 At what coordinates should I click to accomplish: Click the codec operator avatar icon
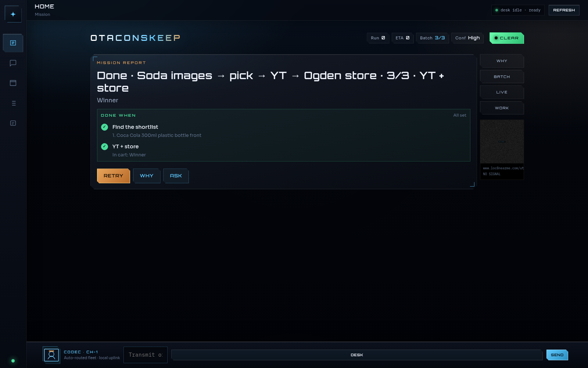51,355
